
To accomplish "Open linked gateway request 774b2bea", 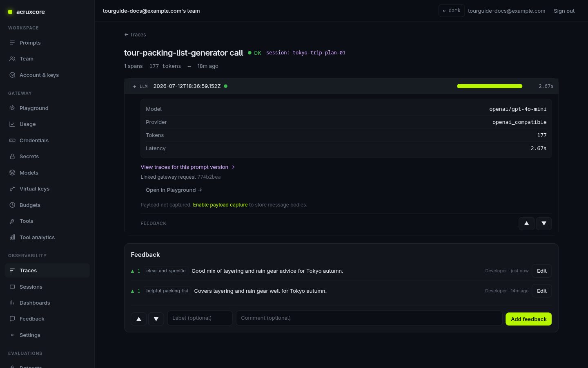I will tap(209, 177).
